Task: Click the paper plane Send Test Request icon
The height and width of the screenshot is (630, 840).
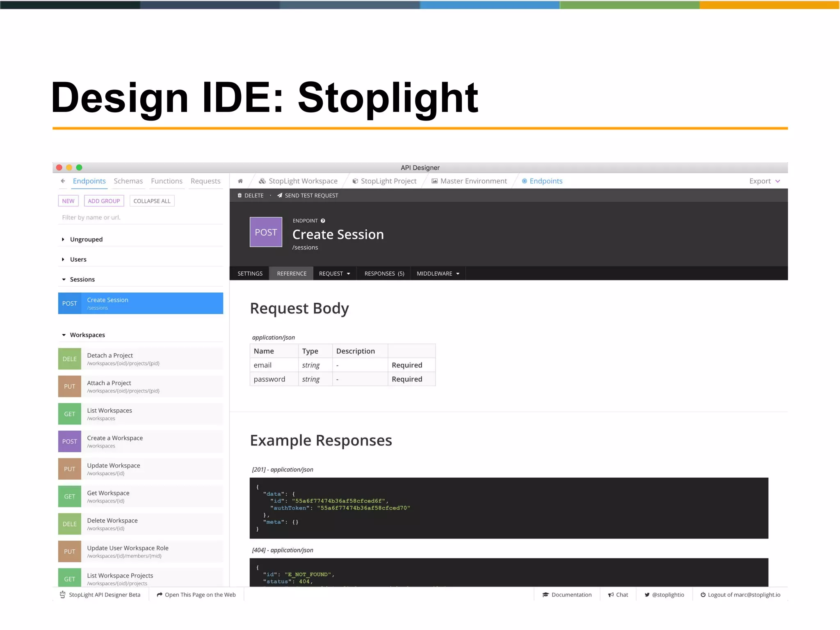Action: [x=280, y=196]
